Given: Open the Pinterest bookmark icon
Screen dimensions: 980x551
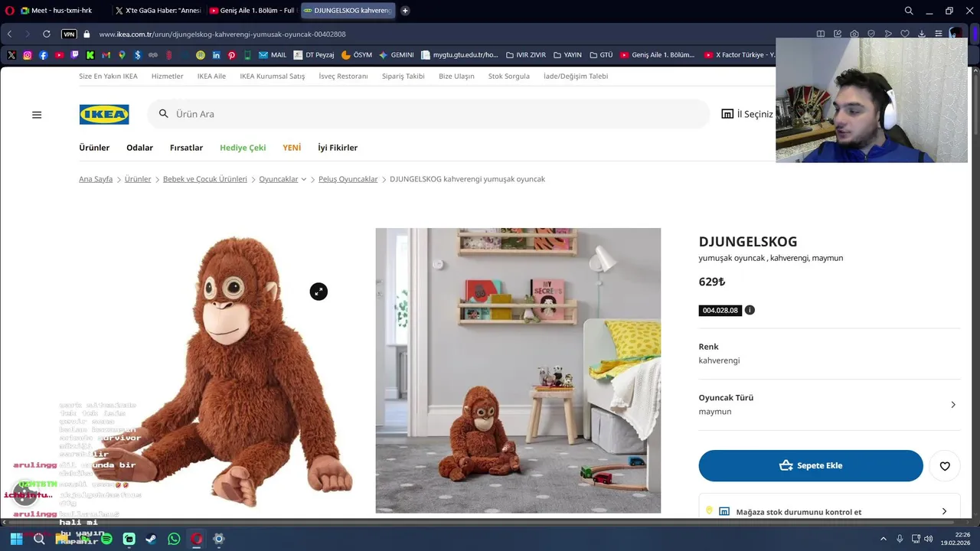Looking at the screenshot, I should pos(232,55).
